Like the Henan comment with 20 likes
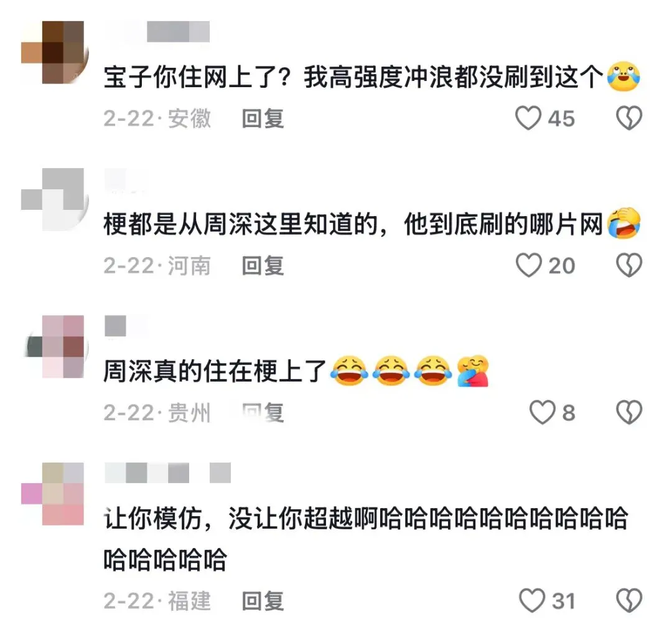This screenshot has height=637, width=672. tap(528, 265)
